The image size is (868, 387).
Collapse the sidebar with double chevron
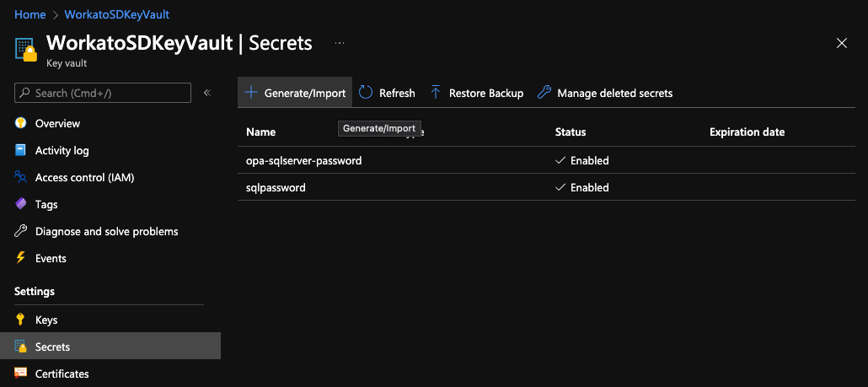[x=207, y=93]
